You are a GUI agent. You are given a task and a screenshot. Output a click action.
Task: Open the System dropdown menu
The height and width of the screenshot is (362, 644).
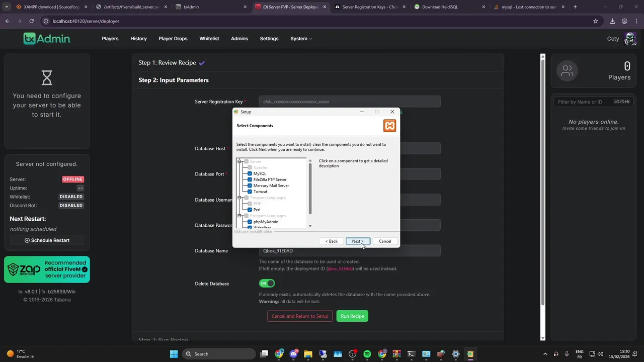[301, 39]
